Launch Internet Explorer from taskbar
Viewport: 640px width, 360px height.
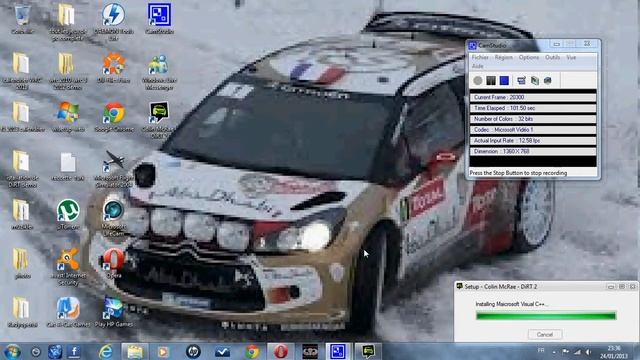click(x=105, y=351)
